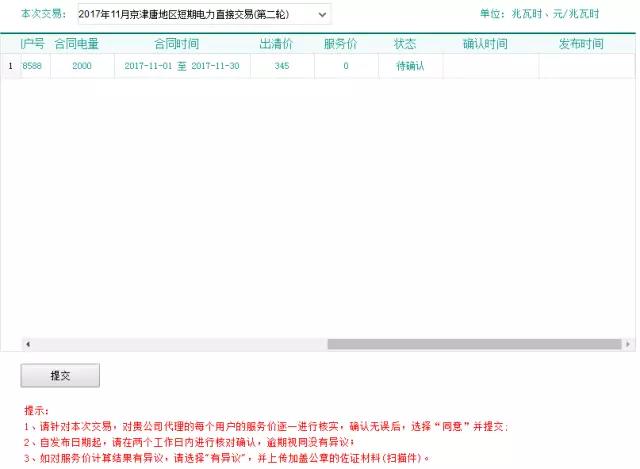Click the 合同电量 column header

(x=76, y=45)
